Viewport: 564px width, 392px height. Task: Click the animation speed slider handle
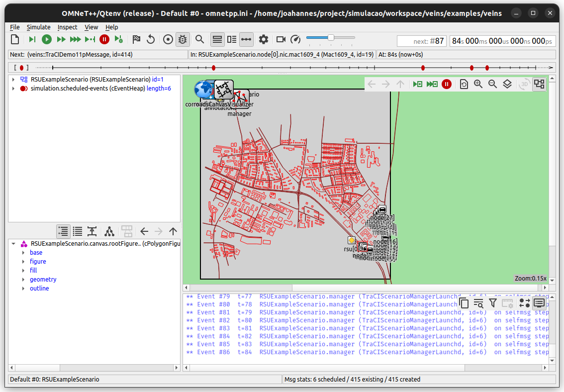pos(331,38)
